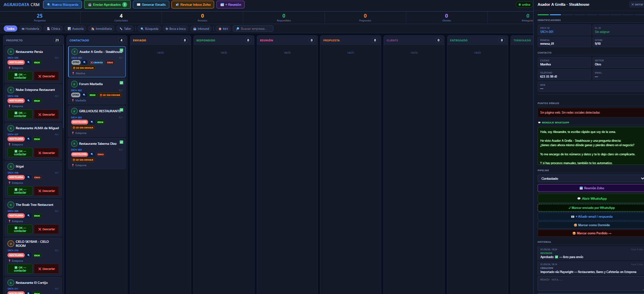644x294 pixels.
Task: Click Marcar como Perdido button
Action: [x=591, y=233]
